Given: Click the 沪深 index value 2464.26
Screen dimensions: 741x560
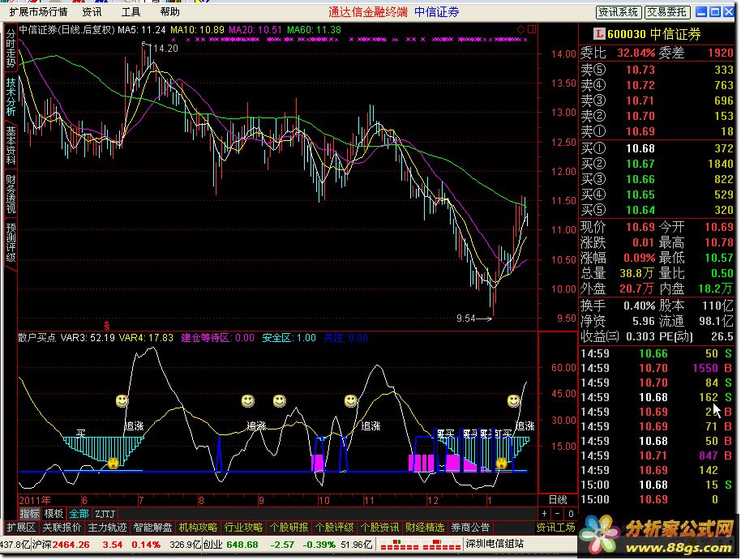Looking at the screenshot, I should [71, 545].
